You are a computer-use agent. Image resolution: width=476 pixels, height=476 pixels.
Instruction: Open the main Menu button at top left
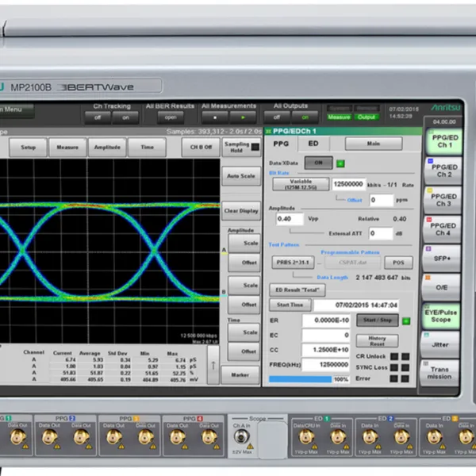(x=17, y=110)
